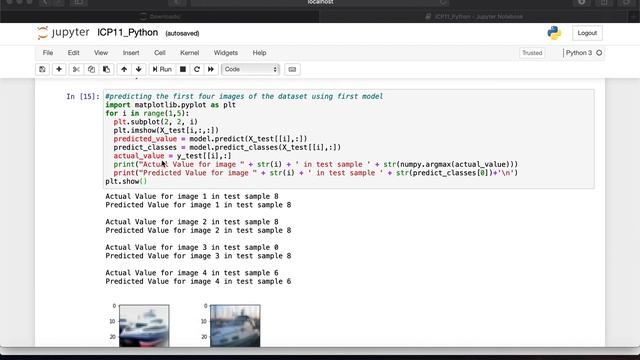The image size is (640, 360).
Task: Click the Trusted notebook indicator
Action: coord(532,53)
